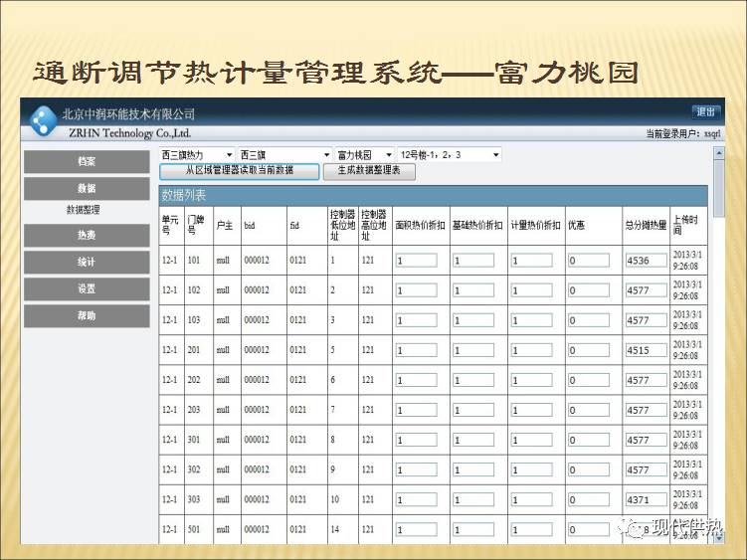Click 生成数据整理表 button
Image resolution: width=747 pixels, height=560 pixels.
point(369,171)
